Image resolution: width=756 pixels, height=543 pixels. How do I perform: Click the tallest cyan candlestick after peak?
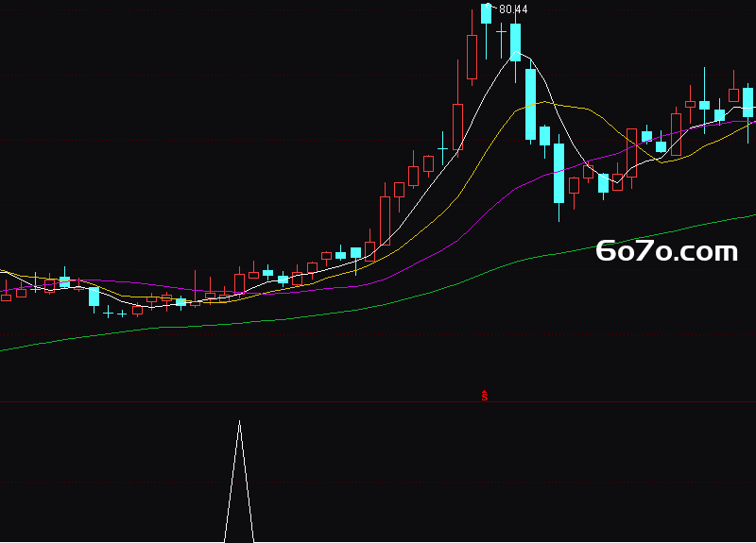click(530, 102)
